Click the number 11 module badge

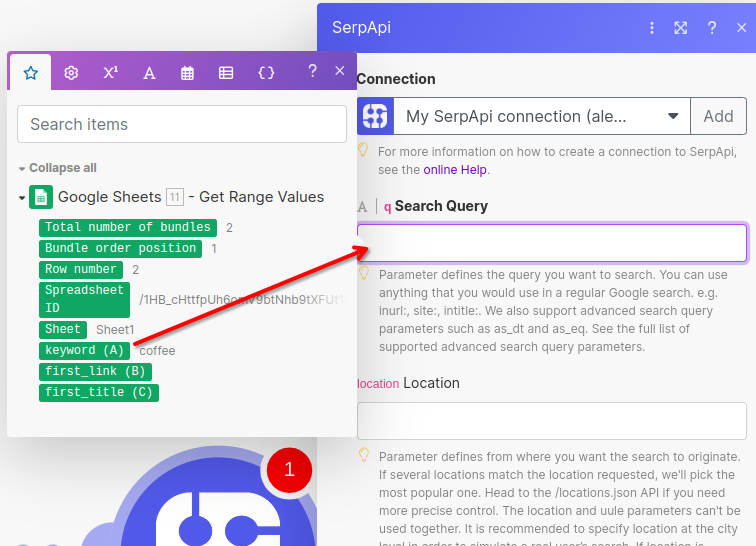point(175,197)
